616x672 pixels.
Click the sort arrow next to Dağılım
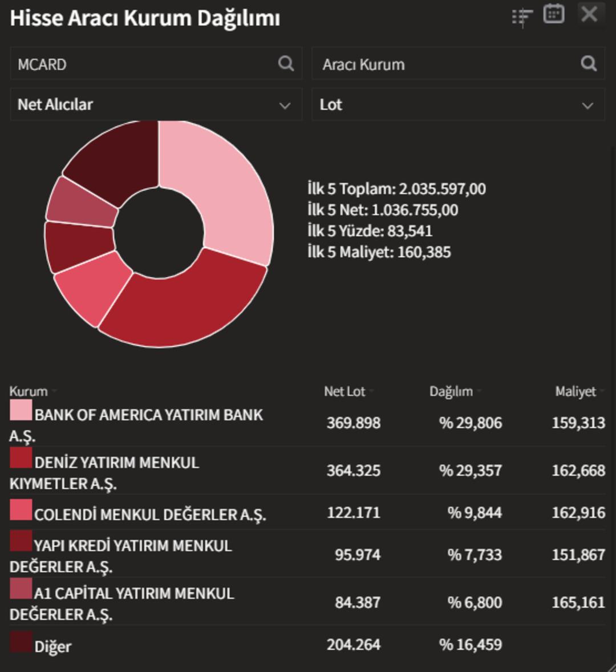coord(479,391)
